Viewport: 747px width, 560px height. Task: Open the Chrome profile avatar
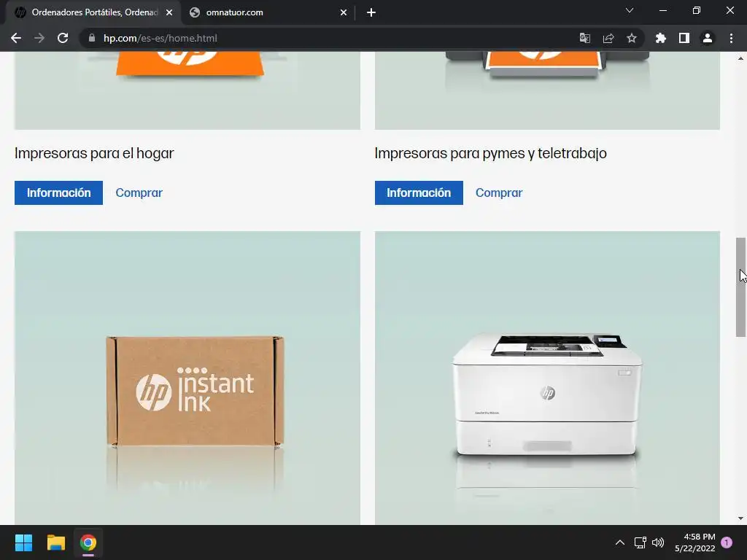click(707, 38)
